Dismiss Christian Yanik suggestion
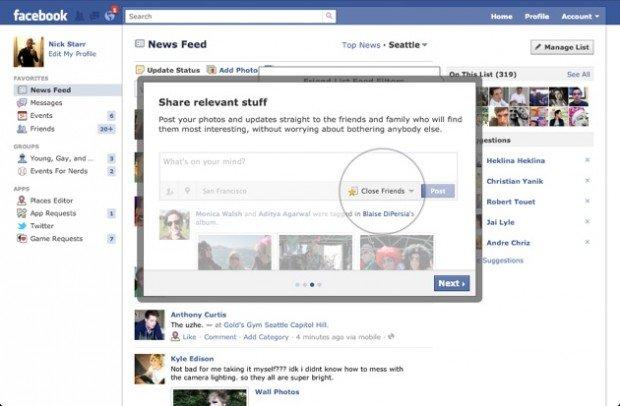The width and height of the screenshot is (620, 406). pyautogui.click(x=587, y=181)
